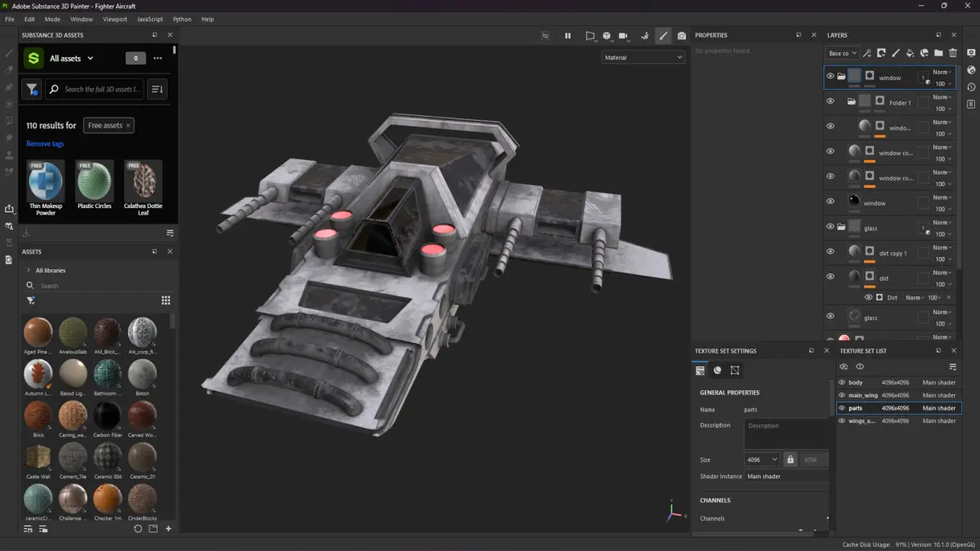Viewport: 980px width, 551px height.
Task: Open the texture set general settings tab icon
Action: click(700, 371)
